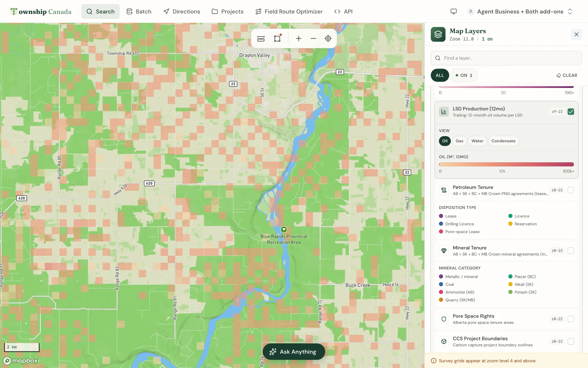Click the Potash (SK) legend entry
Screen dimensions: 588x368
click(522, 292)
